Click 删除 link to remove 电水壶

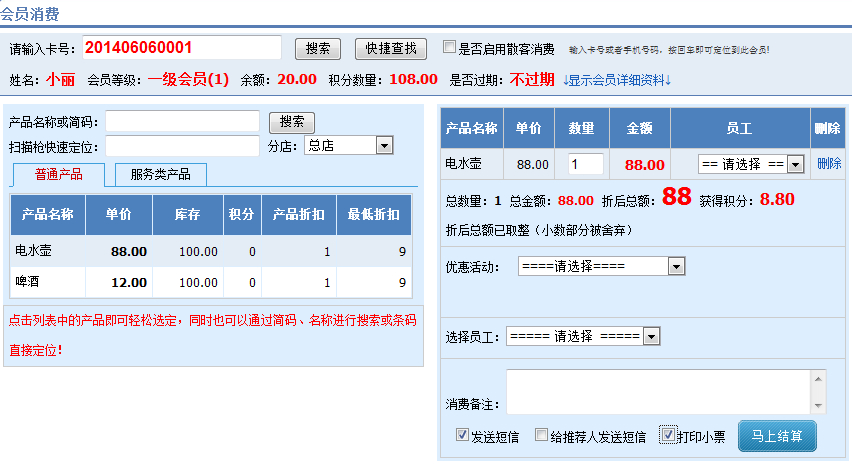tap(828, 164)
